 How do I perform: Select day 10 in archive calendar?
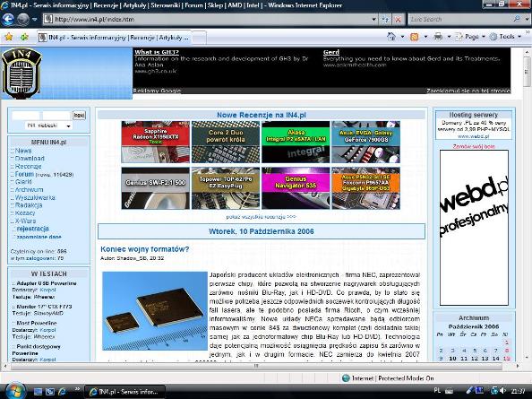(452, 359)
